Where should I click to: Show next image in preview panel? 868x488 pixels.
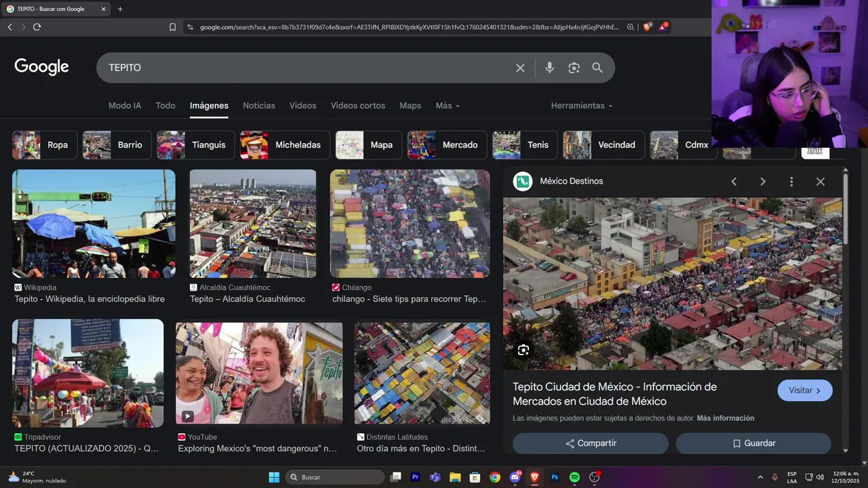point(763,182)
